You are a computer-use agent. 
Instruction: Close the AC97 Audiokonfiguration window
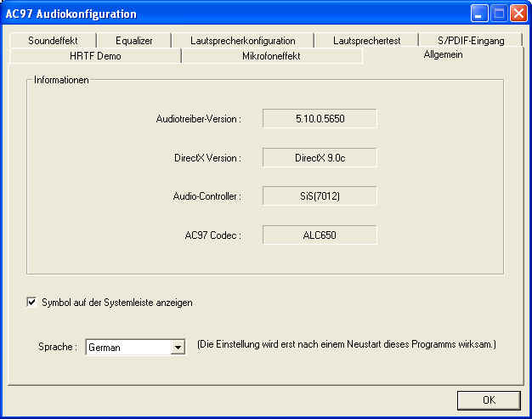click(x=518, y=14)
